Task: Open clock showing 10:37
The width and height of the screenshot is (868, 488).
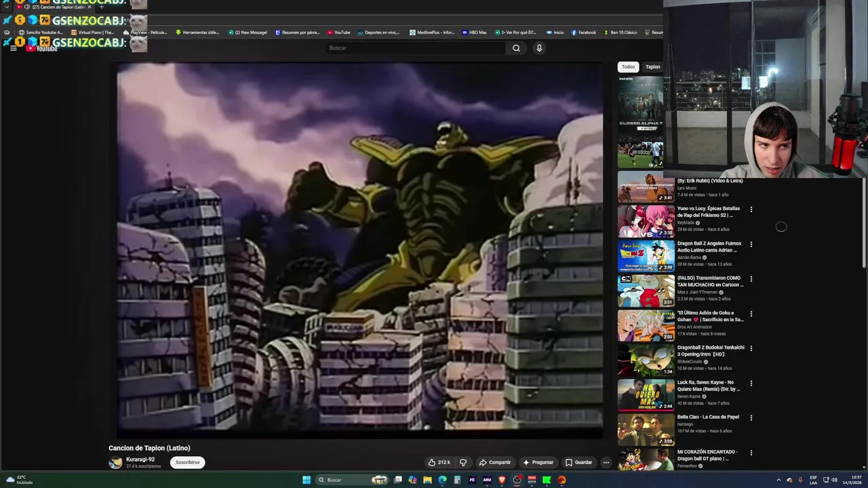Action: (x=851, y=480)
